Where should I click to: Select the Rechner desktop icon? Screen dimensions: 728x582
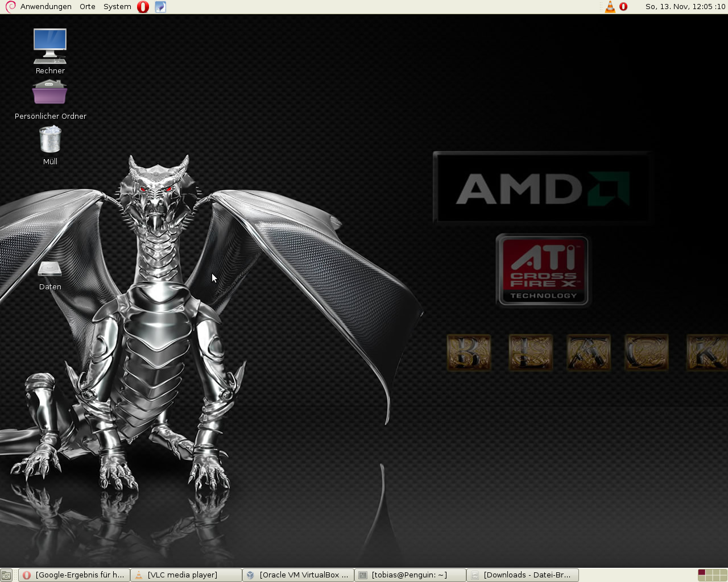coord(50,47)
